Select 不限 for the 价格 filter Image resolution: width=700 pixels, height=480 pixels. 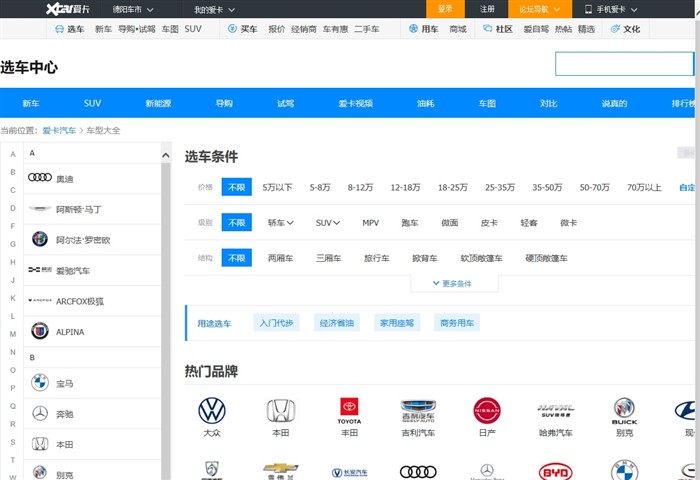(x=237, y=187)
